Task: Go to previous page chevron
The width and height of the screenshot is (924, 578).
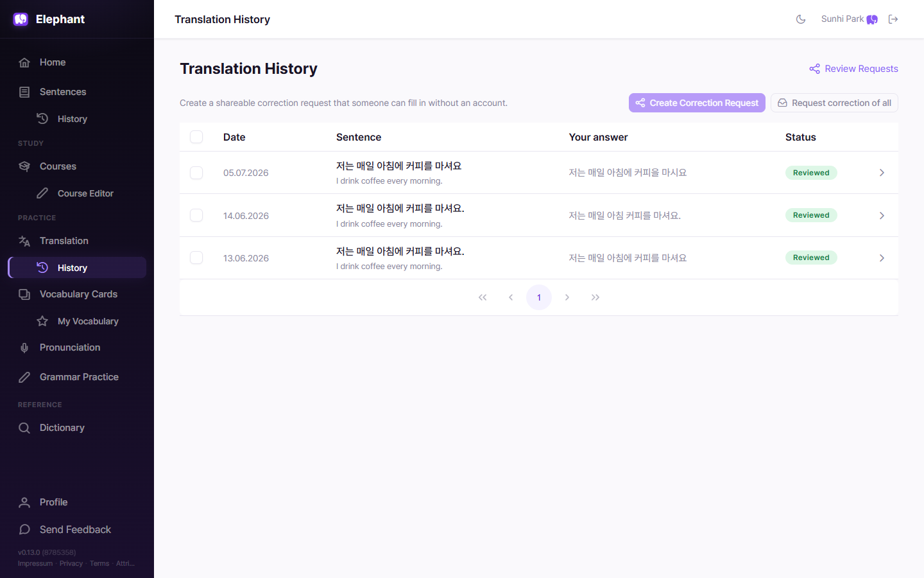Action: coord(511,297)
